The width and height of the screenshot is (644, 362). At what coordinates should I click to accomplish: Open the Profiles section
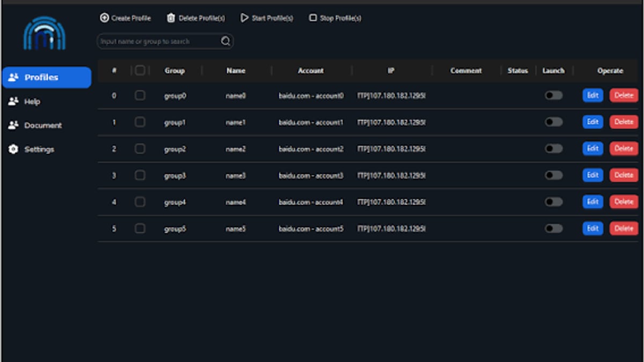coord(47,77)
